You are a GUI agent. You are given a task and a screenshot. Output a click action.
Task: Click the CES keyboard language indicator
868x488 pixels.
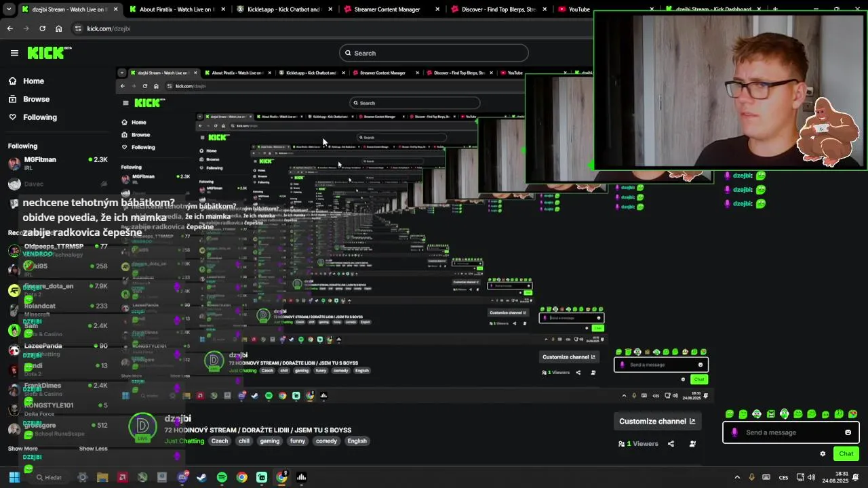[x=784, y=477]
